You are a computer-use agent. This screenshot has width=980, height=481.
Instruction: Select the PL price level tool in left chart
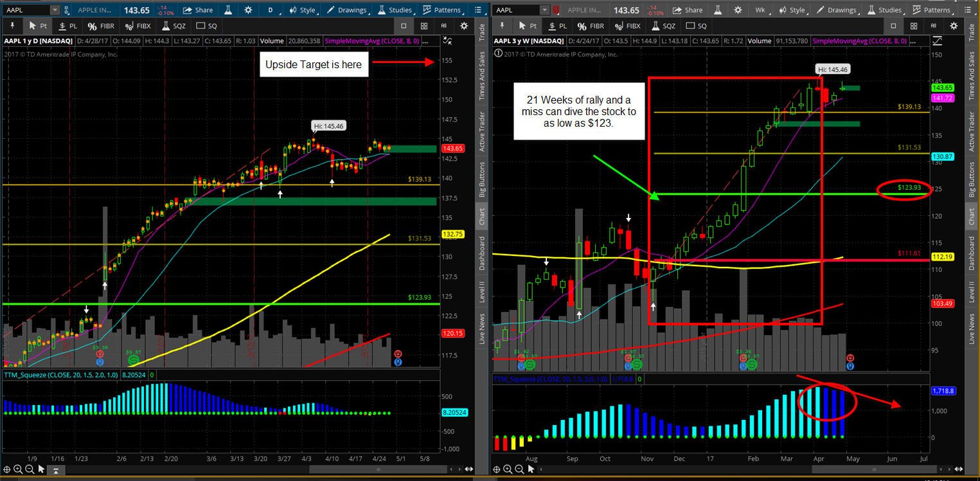pyautogui.click(x=67, y=26)
